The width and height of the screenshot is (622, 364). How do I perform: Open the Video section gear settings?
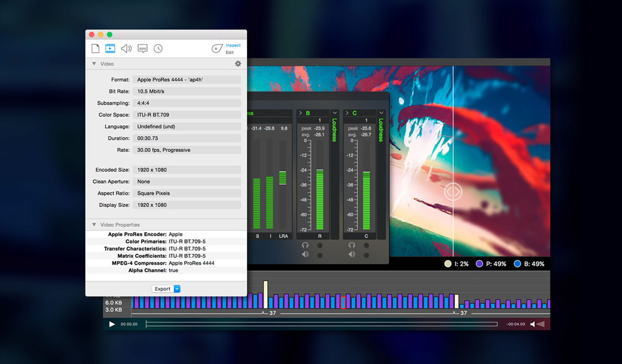click(238, 63)
